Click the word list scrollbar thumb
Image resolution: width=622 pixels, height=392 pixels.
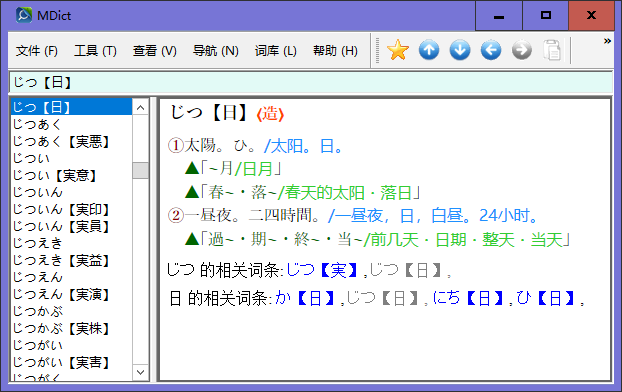[140, 170]
